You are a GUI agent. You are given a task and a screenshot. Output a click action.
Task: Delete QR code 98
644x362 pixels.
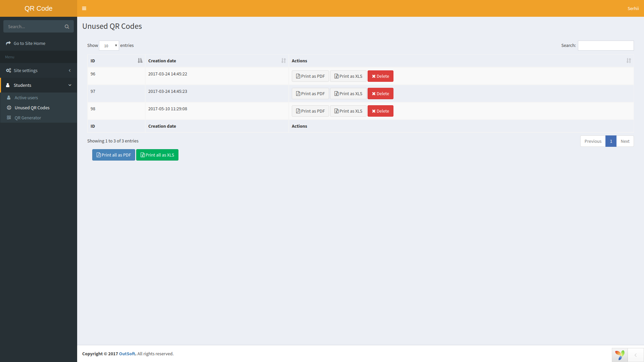(380, 111)
